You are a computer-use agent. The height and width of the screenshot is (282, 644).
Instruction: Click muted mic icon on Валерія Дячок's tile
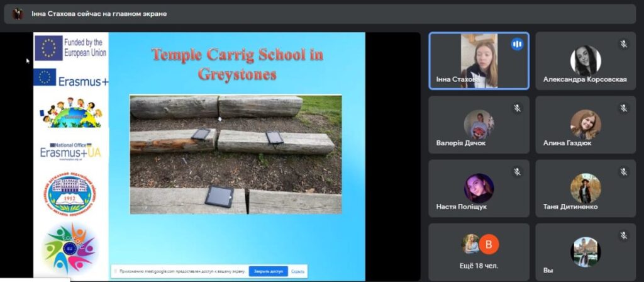pos(517,108)
